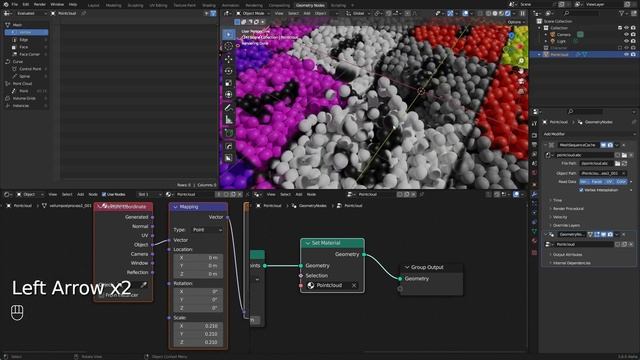Switch to the Geometry Nodes workspace tab
This screenshot has width=640, height=360.
point(310,5)
